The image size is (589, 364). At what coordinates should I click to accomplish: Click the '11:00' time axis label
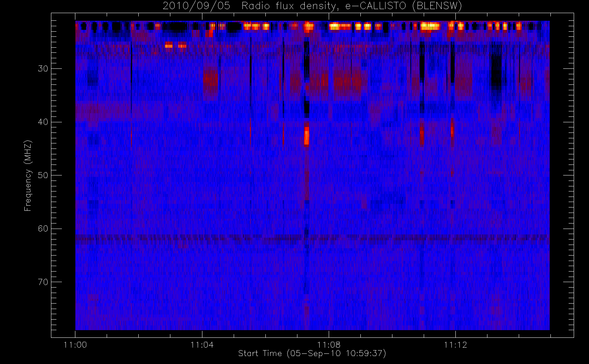(x=75, y=345)
